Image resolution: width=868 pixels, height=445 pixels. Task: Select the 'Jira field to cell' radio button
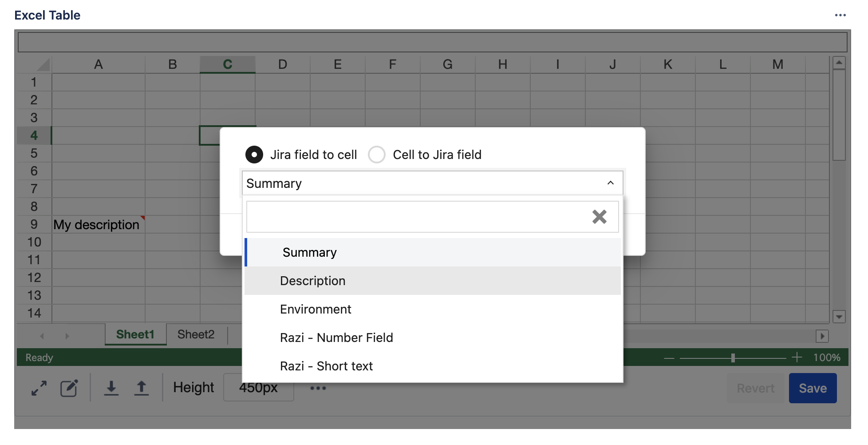pos(254,155)
